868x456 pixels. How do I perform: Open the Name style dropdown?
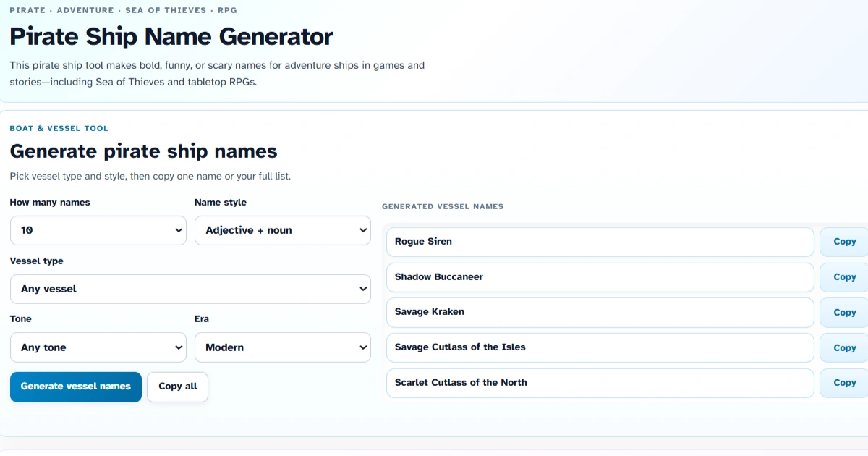point(283,230)
